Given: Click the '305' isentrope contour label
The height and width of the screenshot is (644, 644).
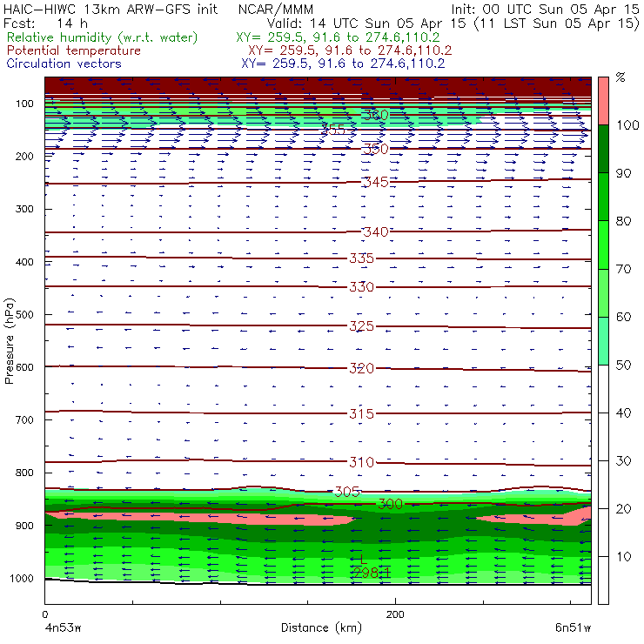Looking at the screenshot, I should point(347,492).
